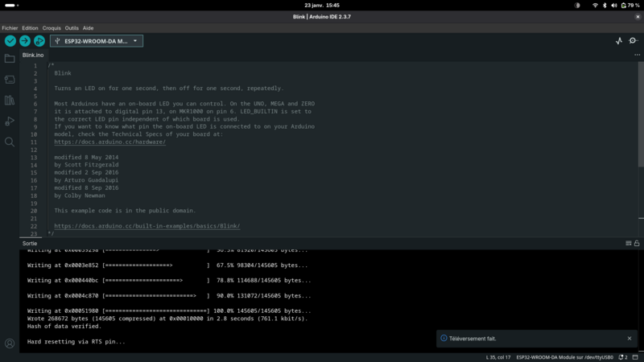Image resolution: width=644 pixels, height=362 pixels.
Task: Open the Sketchbook folder panel
Action: click(10, 59)
